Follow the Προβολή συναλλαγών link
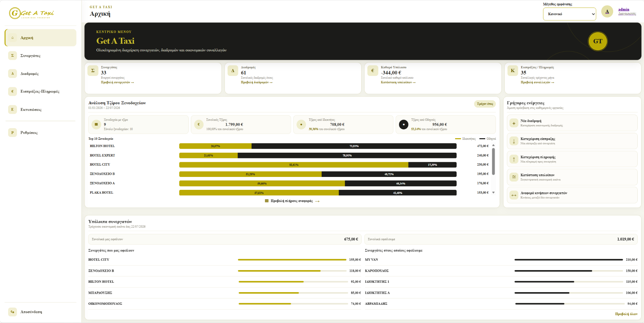 pos(537,82)
